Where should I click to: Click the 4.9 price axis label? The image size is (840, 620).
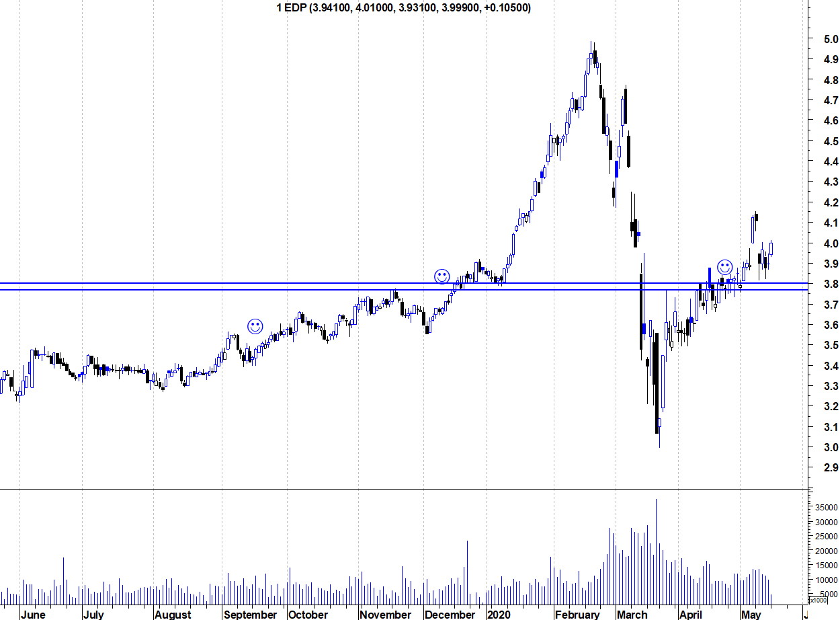[x=831, y=59]
